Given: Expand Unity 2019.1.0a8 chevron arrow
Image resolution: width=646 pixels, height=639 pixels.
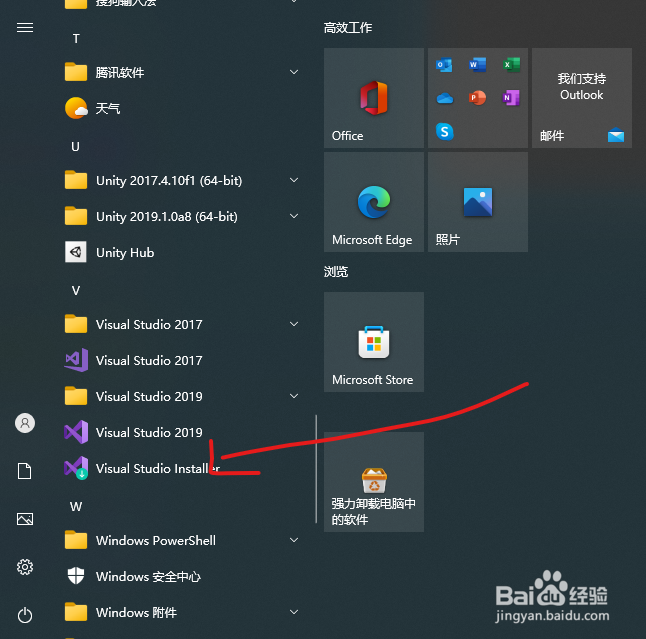Looking at the screenshot, I should tap(294, 216).
